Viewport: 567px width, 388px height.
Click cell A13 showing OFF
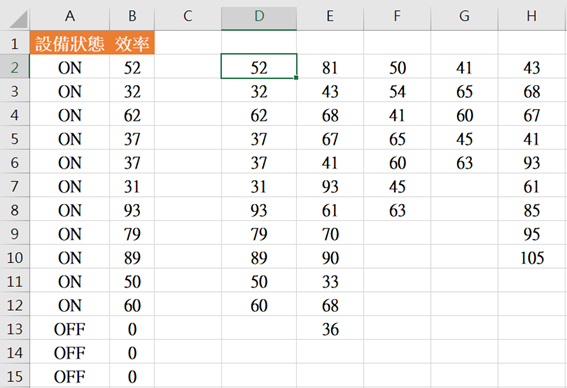pyautogui.click(x=70, y=329)
